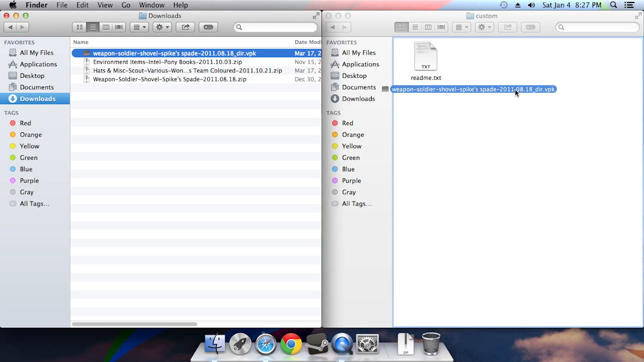Open the Finder menu

click(36, 5)
